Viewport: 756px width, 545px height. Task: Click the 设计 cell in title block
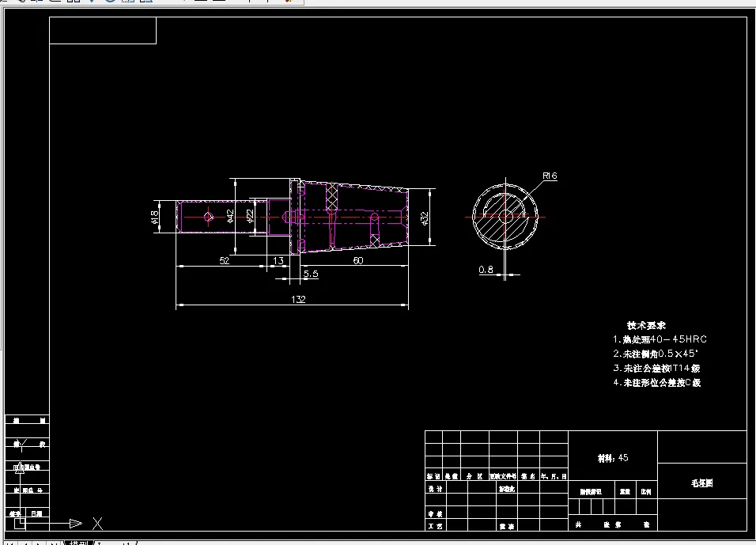[436, 488]
